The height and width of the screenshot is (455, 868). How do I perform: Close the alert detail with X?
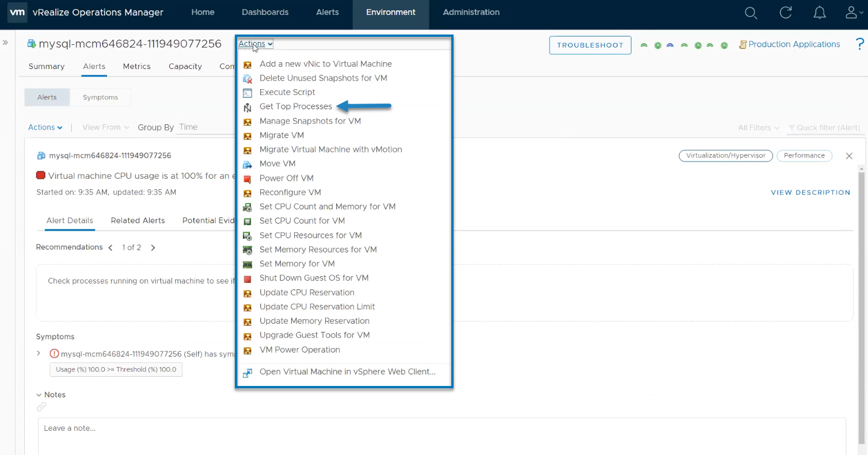click(x=849, y=156)
